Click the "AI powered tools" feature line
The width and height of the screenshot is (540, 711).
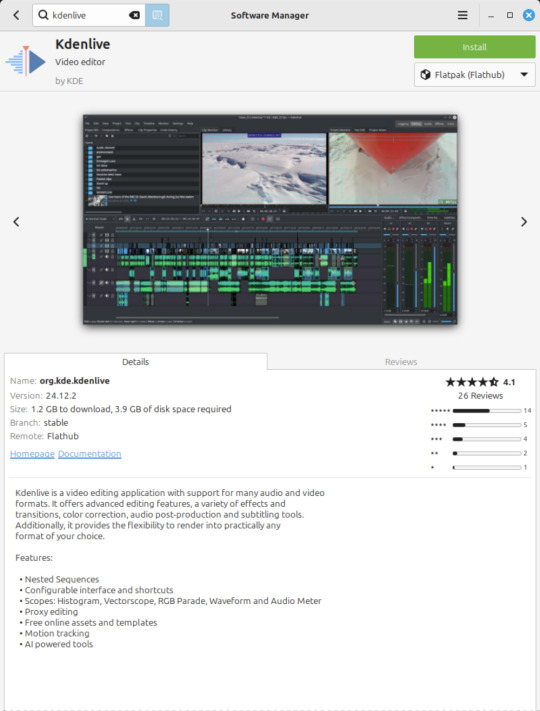pyautogui.click(x=59, y=644)
